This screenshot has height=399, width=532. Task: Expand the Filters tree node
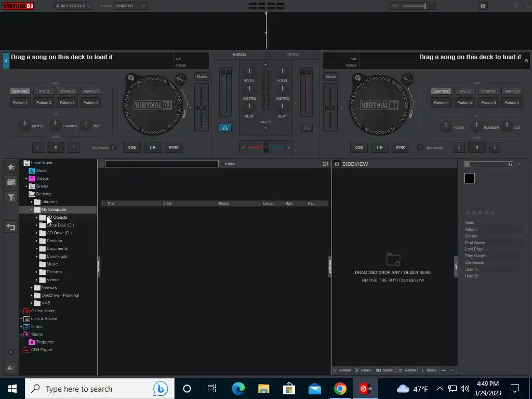[21, 326]
